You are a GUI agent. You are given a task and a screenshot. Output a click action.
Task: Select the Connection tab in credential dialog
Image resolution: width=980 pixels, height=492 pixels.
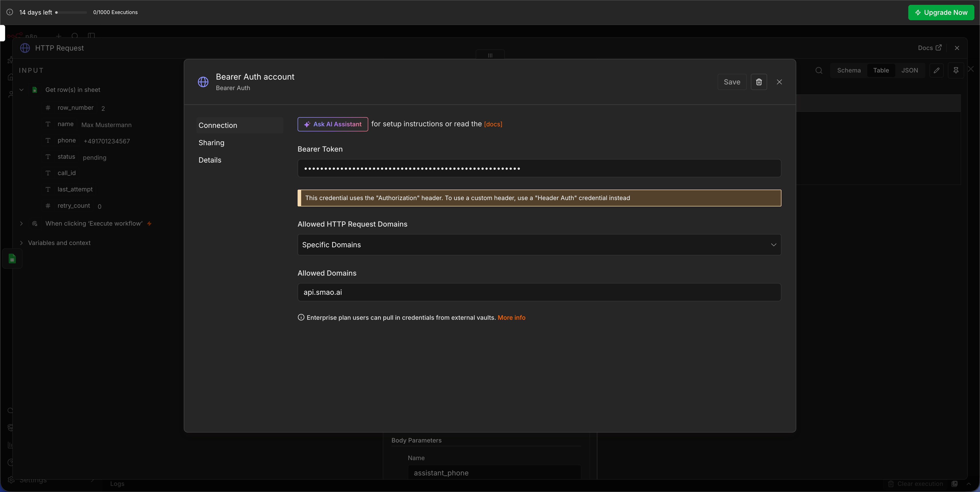click(x=240, y=125)
